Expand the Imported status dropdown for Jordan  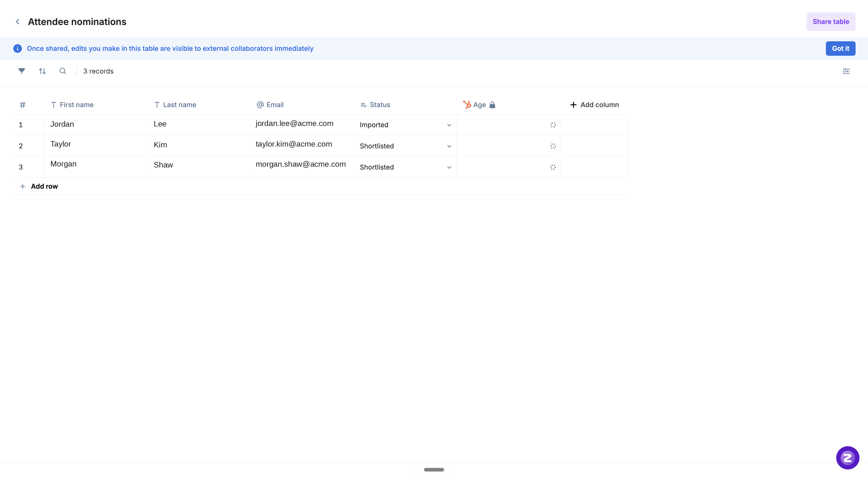pos(449,125)
